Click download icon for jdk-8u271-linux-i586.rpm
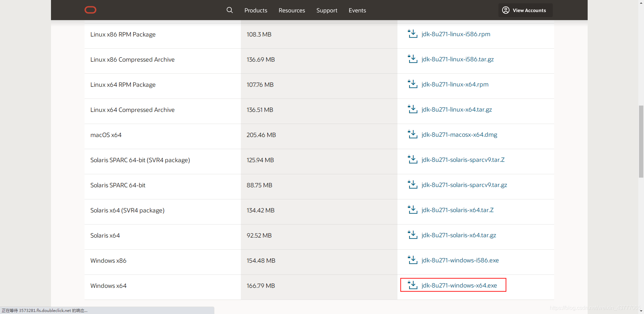This screenshot has width=644, height=314. 413,34
